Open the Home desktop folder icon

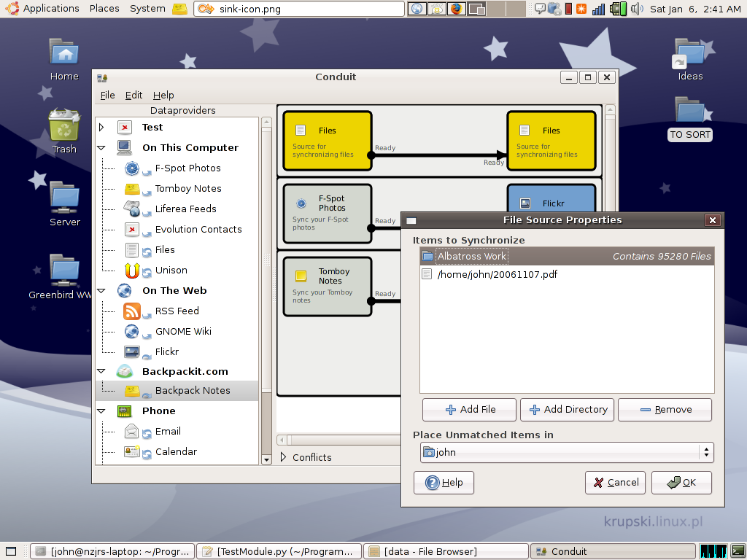64,52
